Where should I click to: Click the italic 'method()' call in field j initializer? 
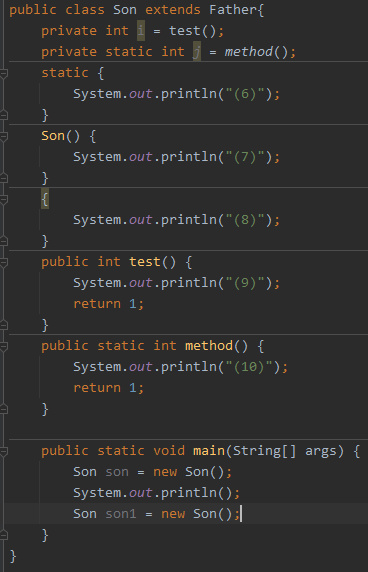click(256, 52)
